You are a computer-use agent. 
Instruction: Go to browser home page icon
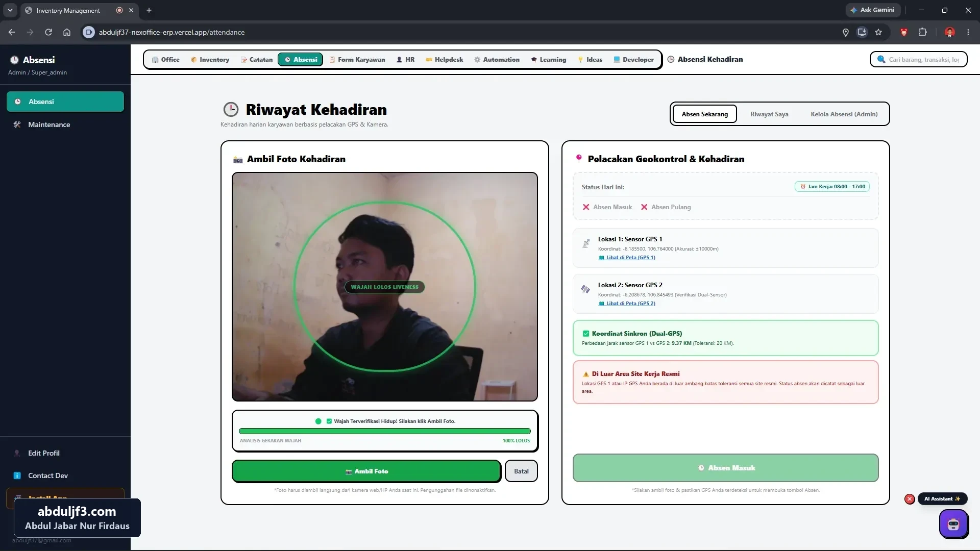pos(67,32)
